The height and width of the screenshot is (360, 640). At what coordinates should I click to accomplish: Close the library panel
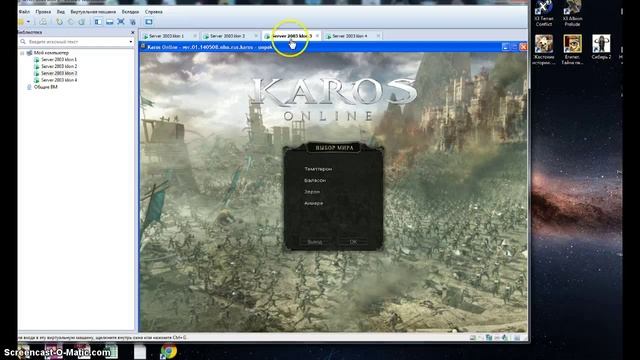[132, 32]
